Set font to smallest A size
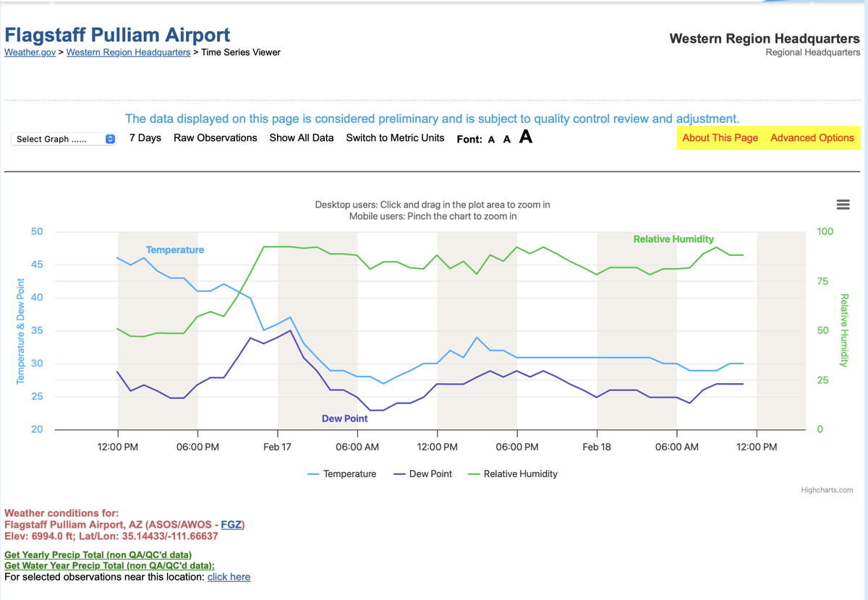868x600 pixels. [x=491, y=140]
